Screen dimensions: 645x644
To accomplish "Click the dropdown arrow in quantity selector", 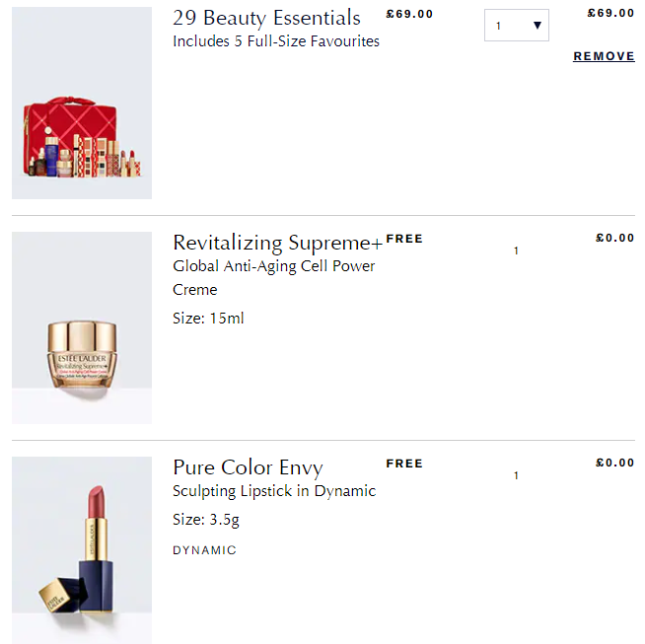I will (537, 26).
